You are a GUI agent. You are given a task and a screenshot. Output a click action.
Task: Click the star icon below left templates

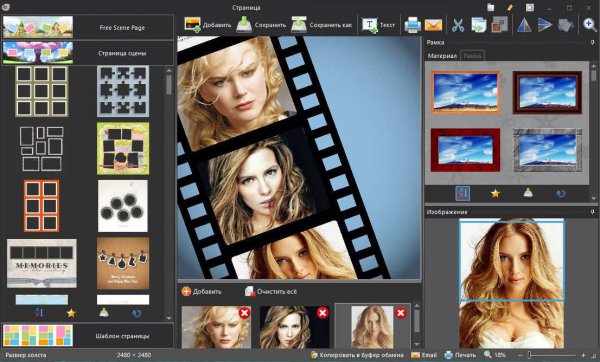71,313
